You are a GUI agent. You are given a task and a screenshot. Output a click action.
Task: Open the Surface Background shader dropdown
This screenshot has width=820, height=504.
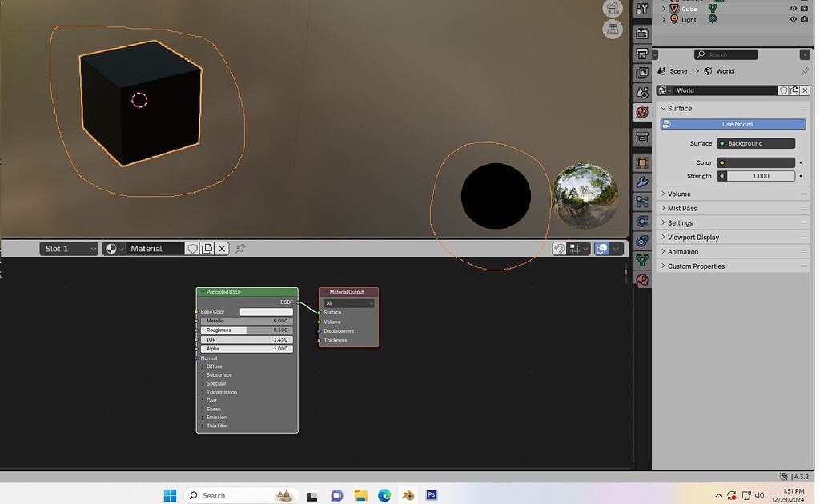[x=756, y=144]
